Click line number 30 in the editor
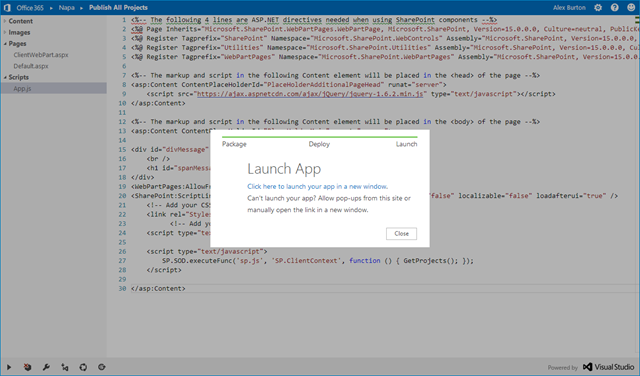The width and height of the screenshot is (640, 376). pos(122,288)
